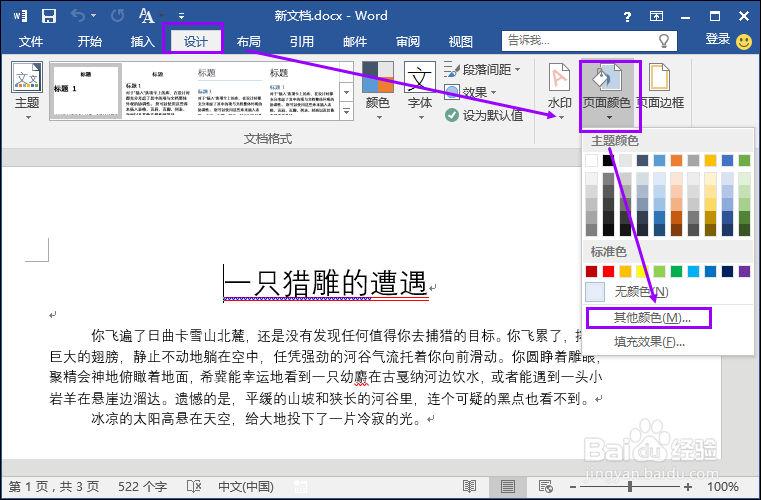
Task: Switch to the 审阅 Review tab
Action: [x=408, y=42]
